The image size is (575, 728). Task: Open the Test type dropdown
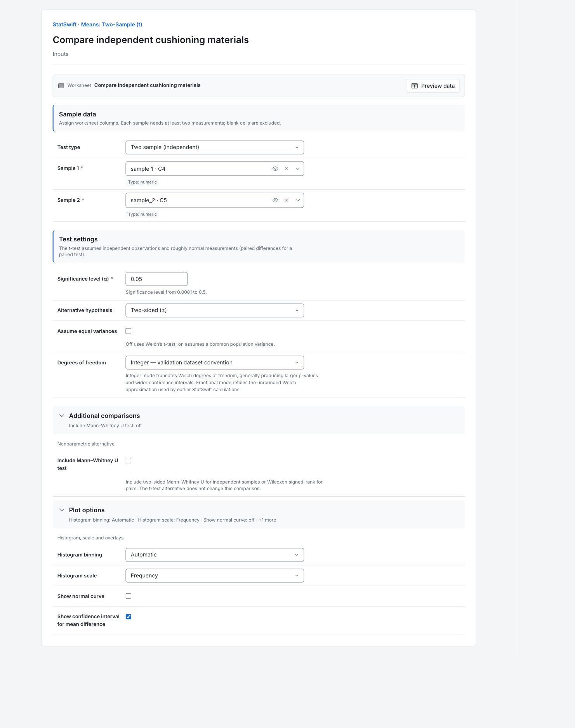pyautogui.click(x=215, y=147)
